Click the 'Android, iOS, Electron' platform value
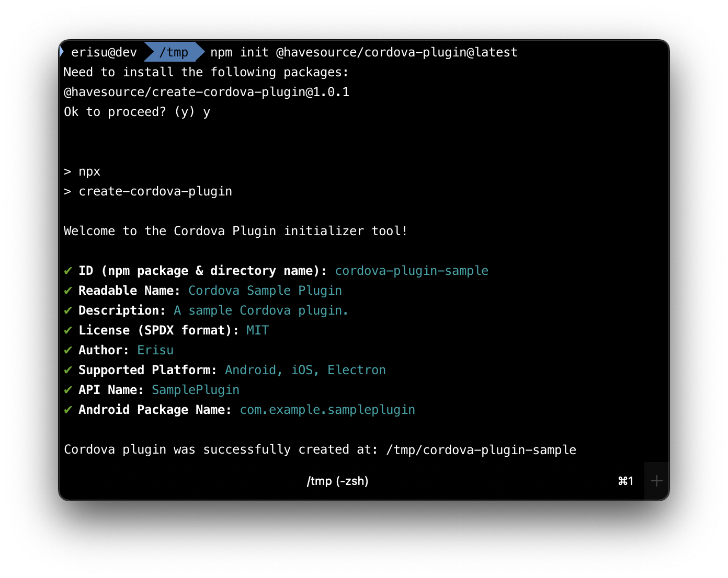Image resolution: width=728 pixels, height=578 pixels. (x=305, y=370)
